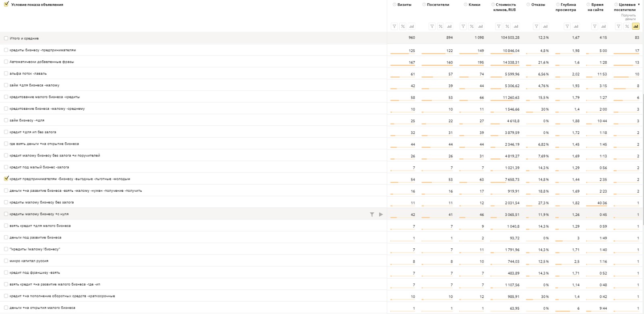Click filter icon under Визиты column
This screenshot has width=644, height=314.
point(394,27)
